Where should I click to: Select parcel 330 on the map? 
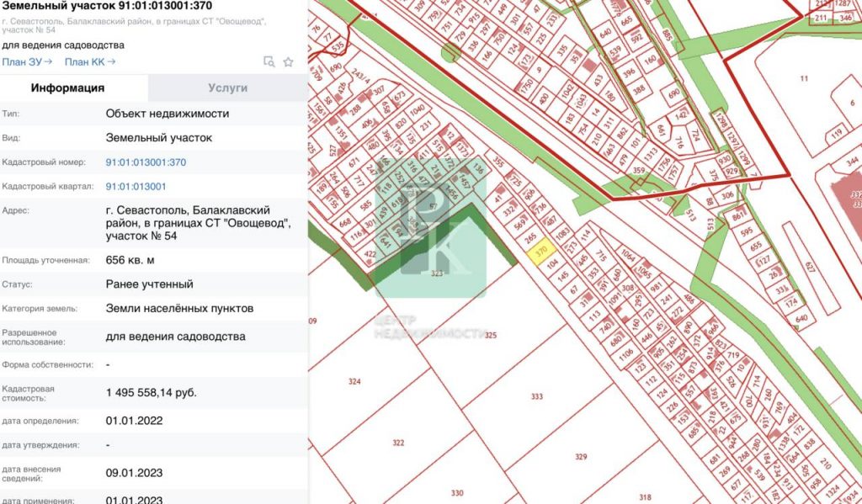(457, 493)
